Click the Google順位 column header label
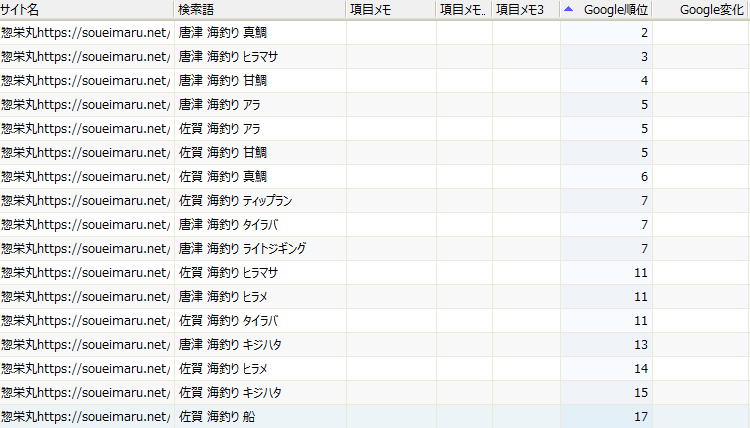This screenshot has width=750, height=428. click(x=616, y=10)
